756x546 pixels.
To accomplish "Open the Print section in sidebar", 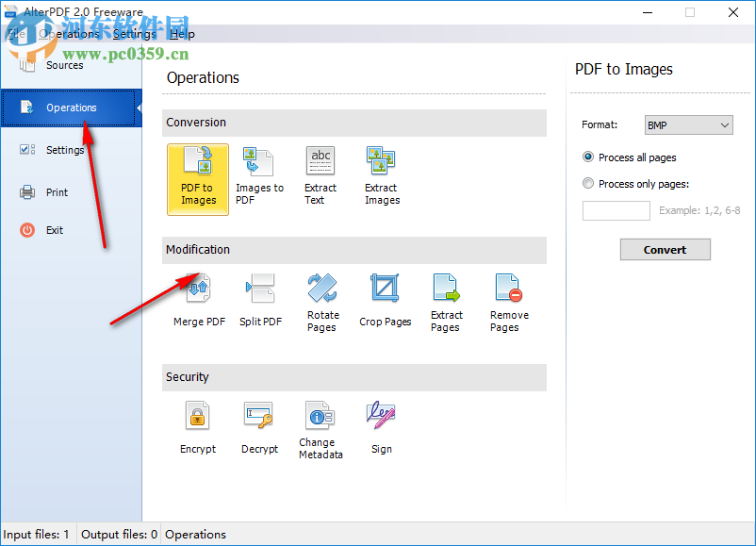I will pos(57,191).
